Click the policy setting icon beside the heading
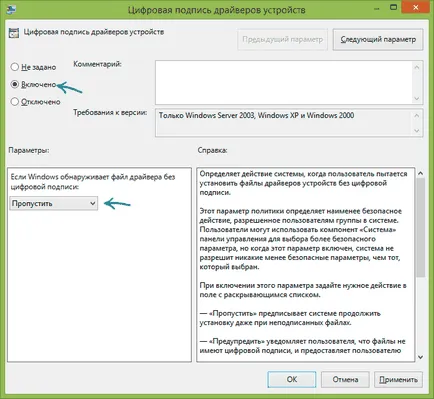434x399 pixels. (14, 33)
